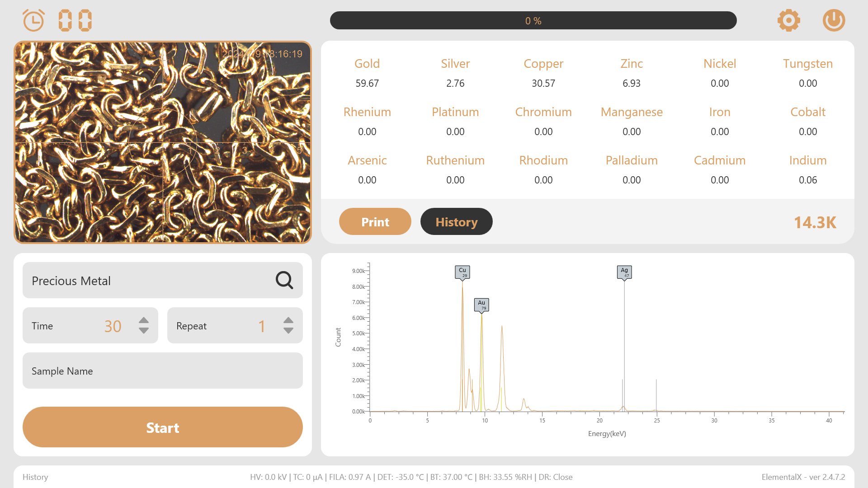Screen dimensions: 868x488
Task: Click History label in status bar
Action: pyautogui.click(x=35, y=477)
